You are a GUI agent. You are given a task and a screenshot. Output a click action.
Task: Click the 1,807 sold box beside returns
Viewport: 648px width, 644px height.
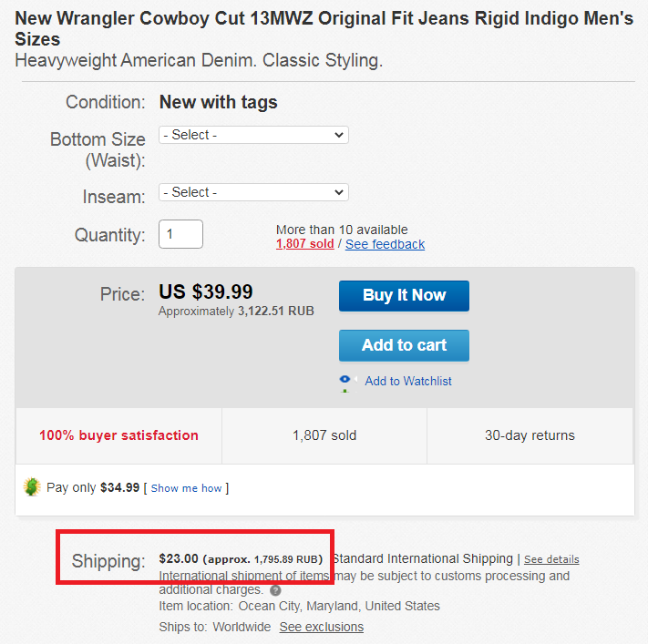324,435
